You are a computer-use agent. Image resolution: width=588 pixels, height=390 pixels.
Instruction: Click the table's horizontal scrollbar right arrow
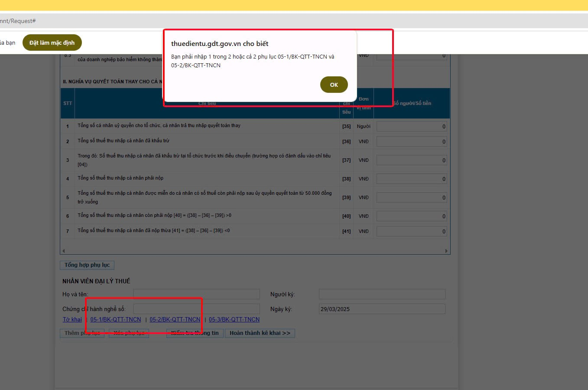tap(446, 251)
